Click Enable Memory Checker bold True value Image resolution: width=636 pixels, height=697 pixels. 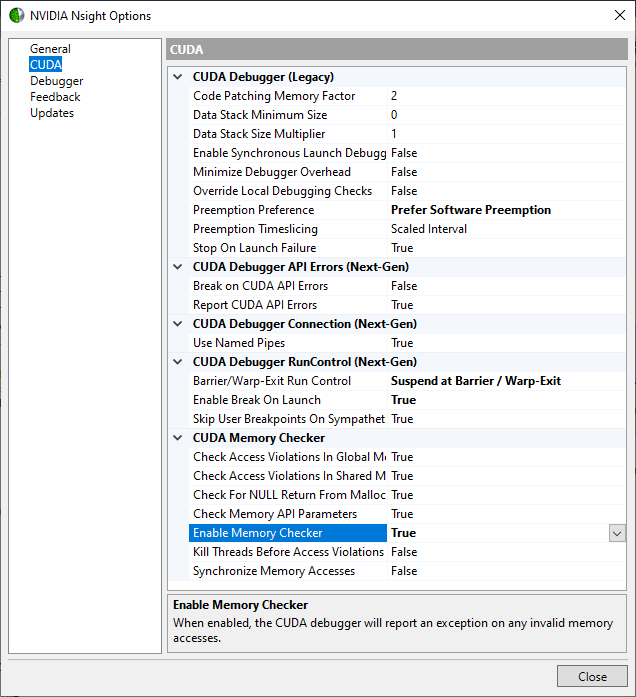pyautogui.click(x=403, y=533)
